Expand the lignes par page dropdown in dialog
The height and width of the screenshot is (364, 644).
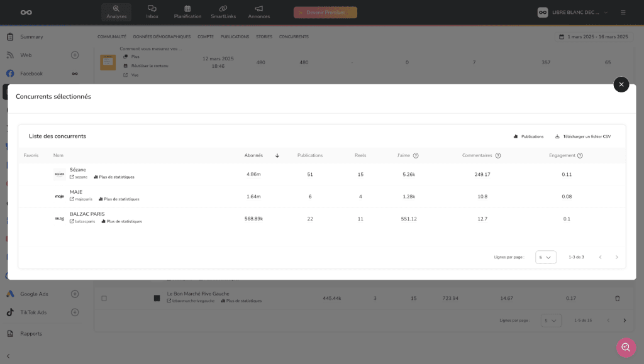coord(545,257)
